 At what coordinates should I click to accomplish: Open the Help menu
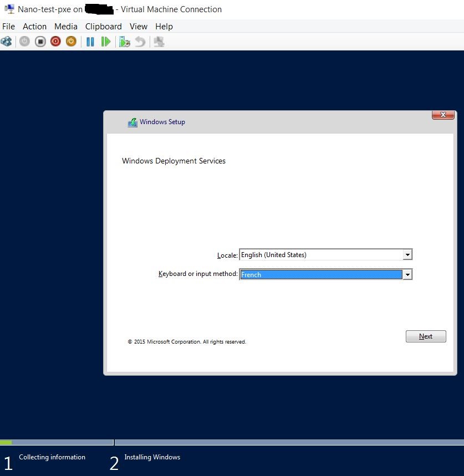pyautogui.click(x=164, y=27)
